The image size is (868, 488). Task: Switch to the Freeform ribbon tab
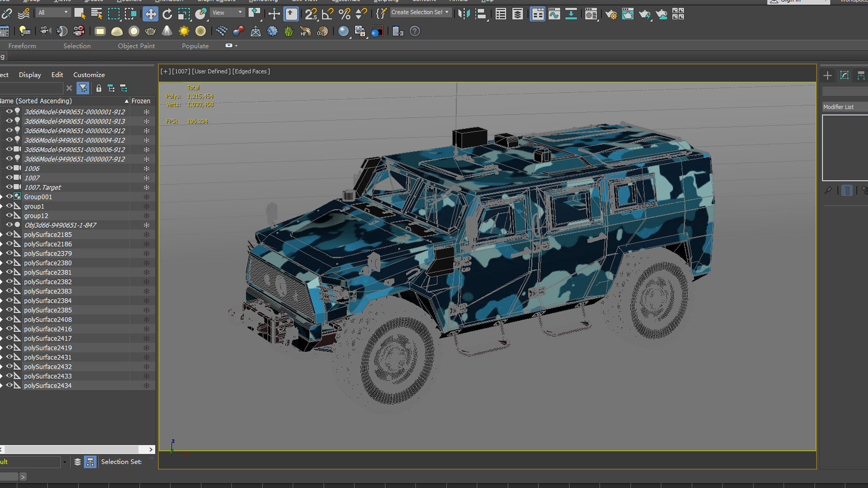[x=22, y=46]
